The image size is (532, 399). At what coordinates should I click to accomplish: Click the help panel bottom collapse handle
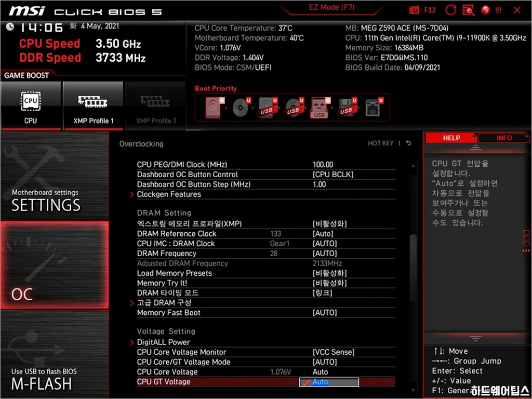(x=475, y=338)
